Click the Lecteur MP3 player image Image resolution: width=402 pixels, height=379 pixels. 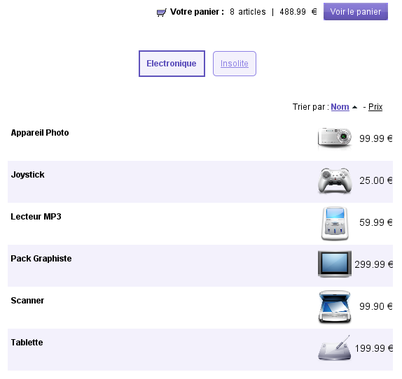335,223
